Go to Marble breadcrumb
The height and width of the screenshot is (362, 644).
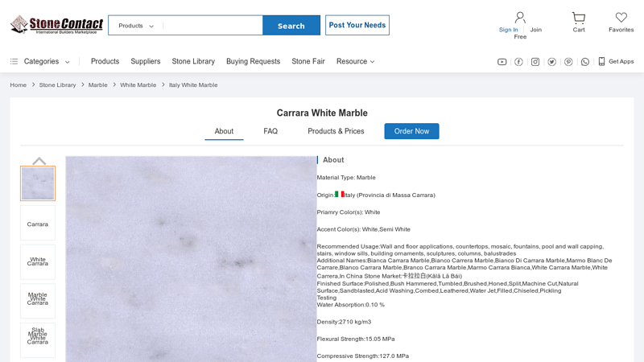click(97, 85)
